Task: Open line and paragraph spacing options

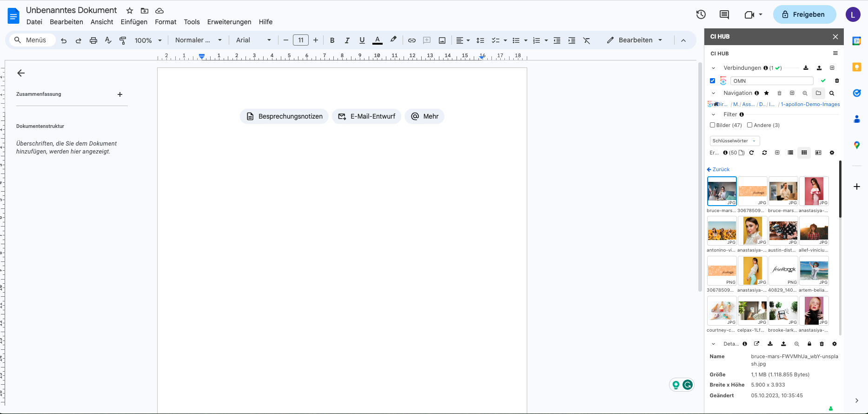Action: coord(480,40)
